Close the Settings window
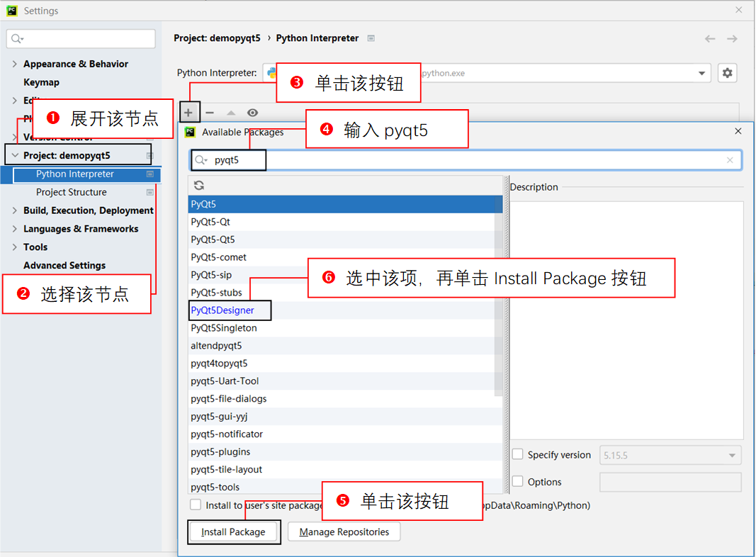The width and height of the screenshot is (756, 557). coord(739,10)
